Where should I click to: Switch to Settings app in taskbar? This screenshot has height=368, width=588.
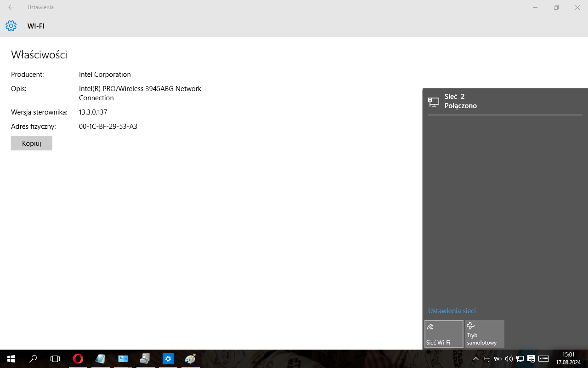(168, 359)
